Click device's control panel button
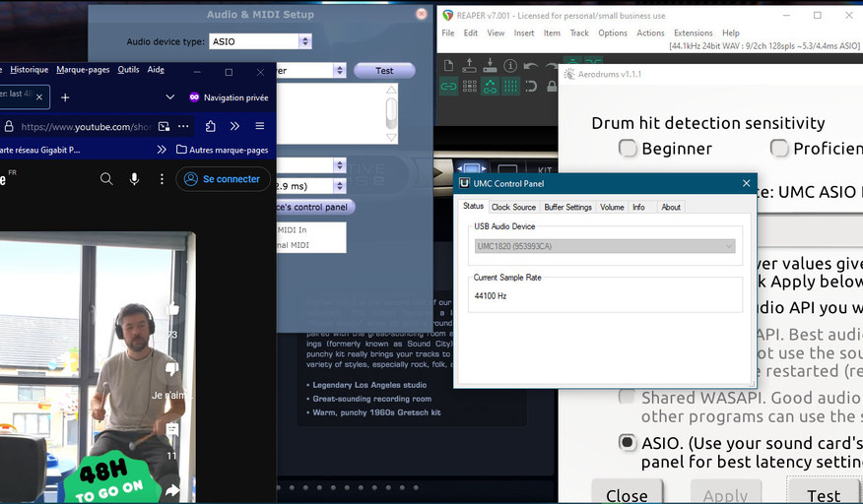This screenshot has width=863, height=504. point(315,207)
